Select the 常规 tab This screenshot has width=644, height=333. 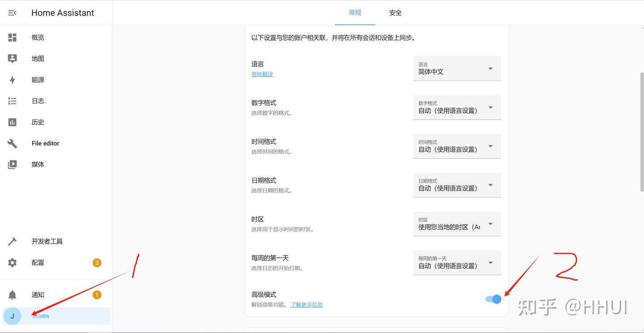click(355, 13)
